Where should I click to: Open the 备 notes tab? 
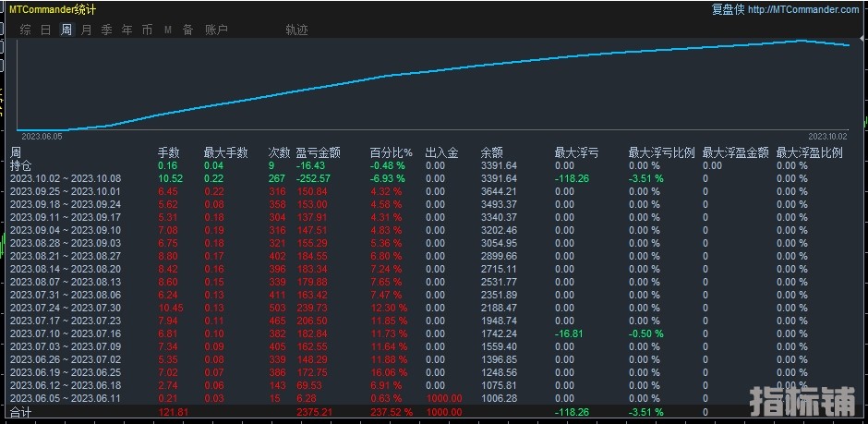tap(188, 30)
